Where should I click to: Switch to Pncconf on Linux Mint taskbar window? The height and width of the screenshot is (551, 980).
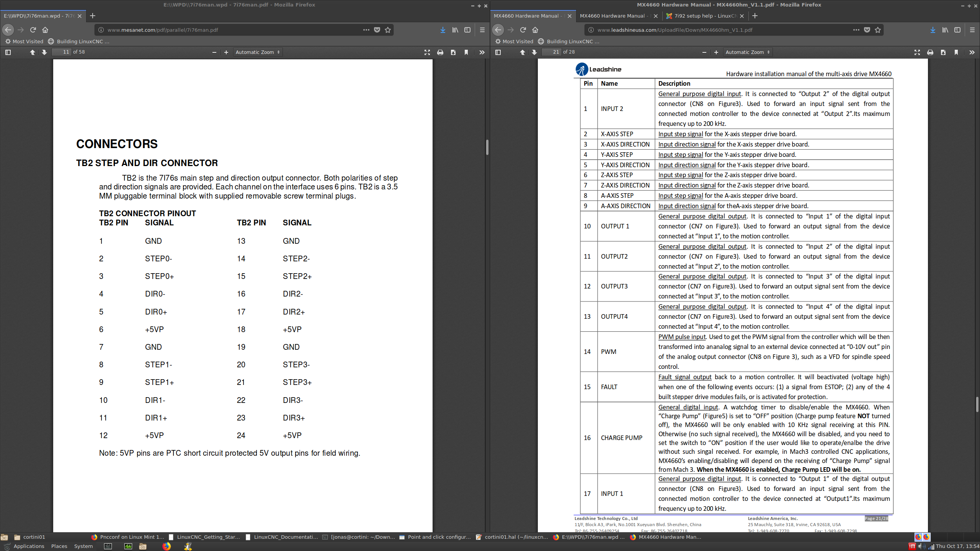(128, 537)
